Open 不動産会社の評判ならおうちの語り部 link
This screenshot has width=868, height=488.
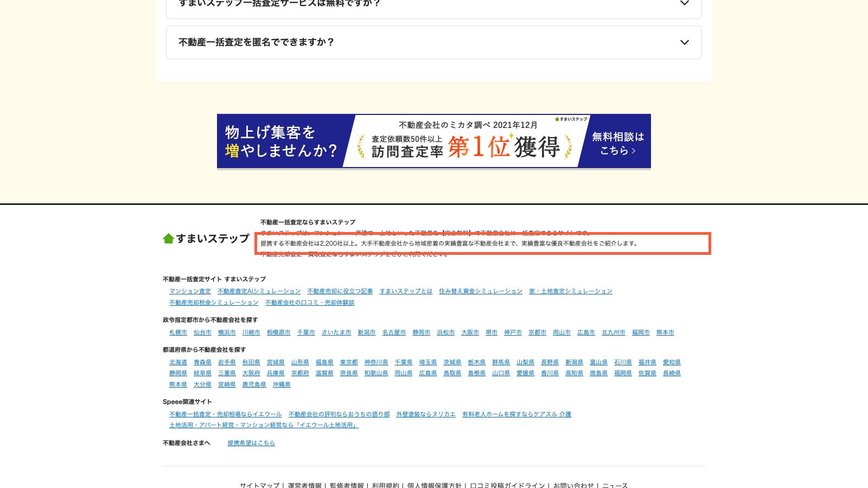[x=339, y=414]
